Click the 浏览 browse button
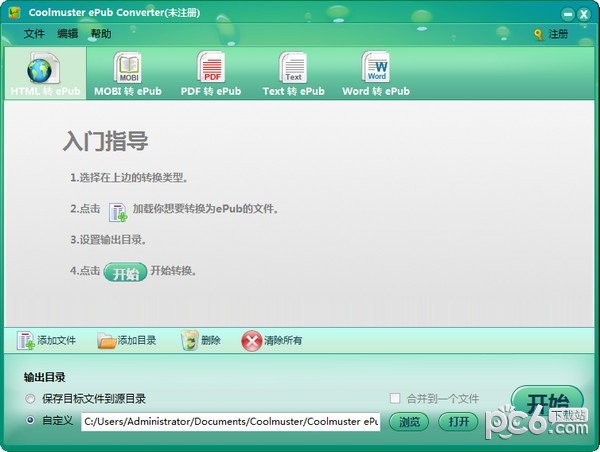600x452 pixels. [x=409, y=422]
